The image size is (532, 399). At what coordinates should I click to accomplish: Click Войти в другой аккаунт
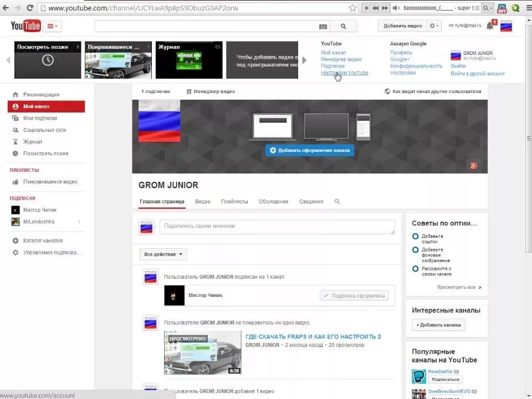pyautogui.click(x=477, y=73)
